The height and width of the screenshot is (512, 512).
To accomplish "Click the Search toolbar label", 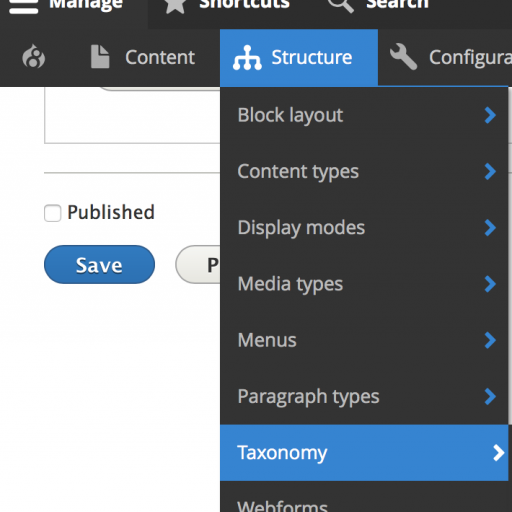I will click(397, 4).
